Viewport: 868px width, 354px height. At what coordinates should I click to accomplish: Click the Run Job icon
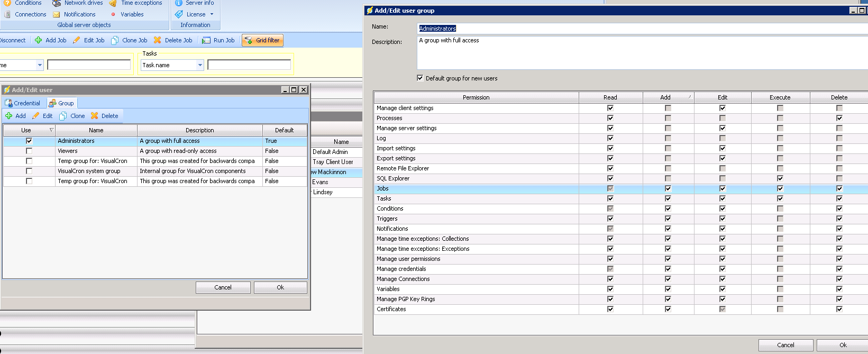(206, 40)
